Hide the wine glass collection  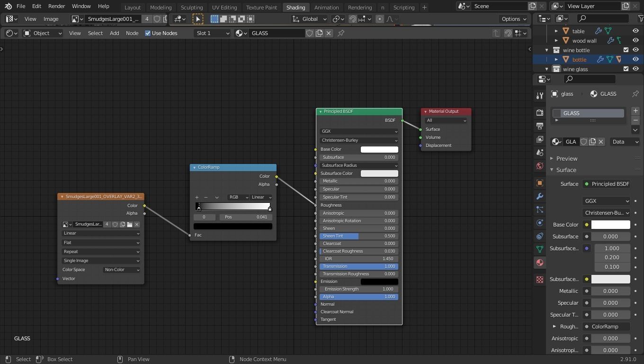(x=635, y=69)
